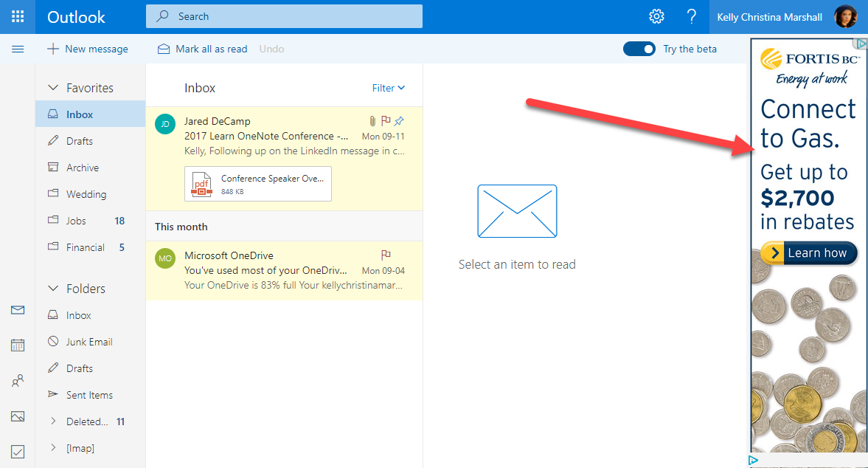Open the Wedding folder
The image size is (868, 468).
(90, 194)
